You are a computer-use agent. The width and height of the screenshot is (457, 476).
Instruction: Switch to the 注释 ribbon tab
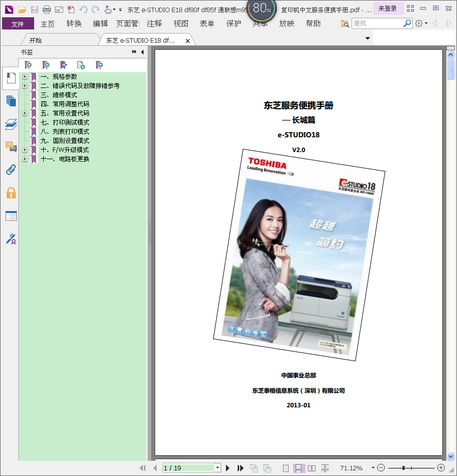tap(154, 24)
